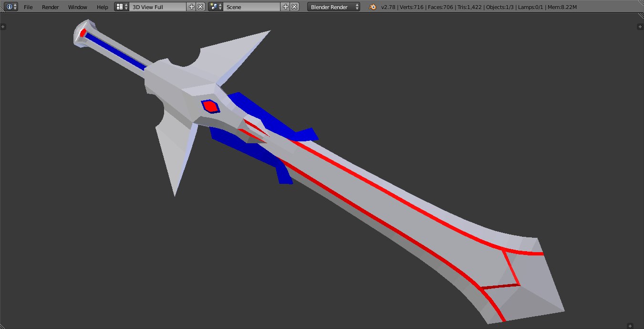The image size is (644, 329).
Task: Click the X to unlink the 'Scene' datablock
Action: [294, 7]
